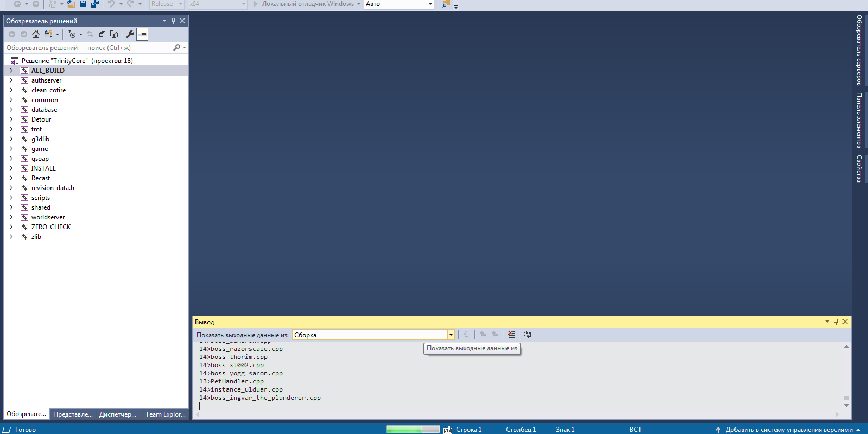Close the Output panel
The width and height of the screenshot is (868, 434).
[x=845, y=322]
